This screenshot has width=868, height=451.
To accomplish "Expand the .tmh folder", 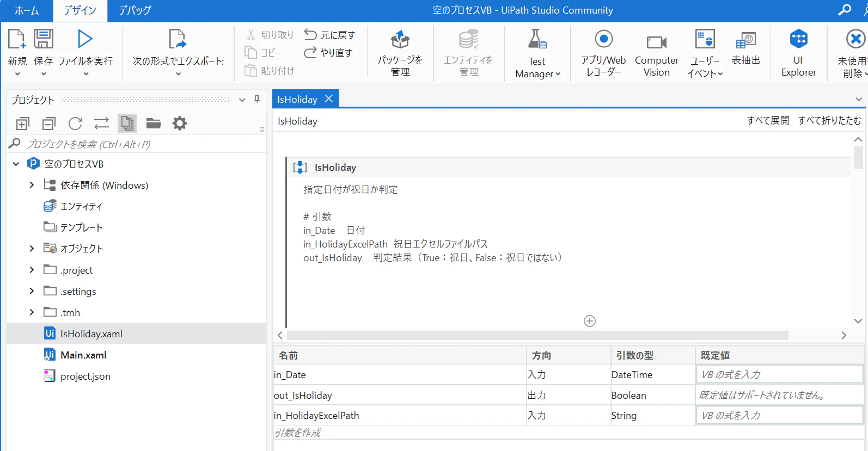I will pyautogui.click(x=32, y=312).
